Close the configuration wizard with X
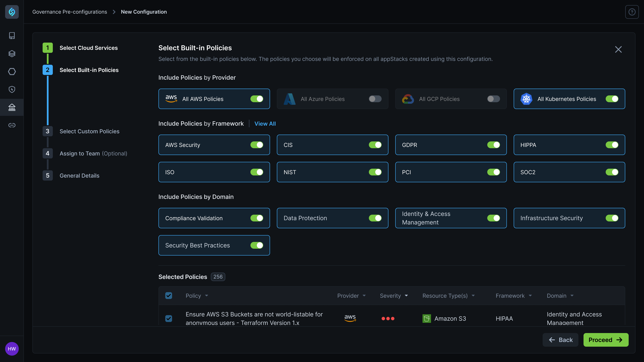 click(x=618, y=49)
